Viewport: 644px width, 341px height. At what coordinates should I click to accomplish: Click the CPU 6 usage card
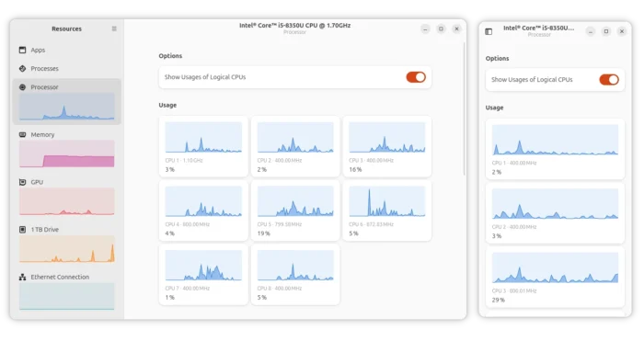tap(387, 210)
